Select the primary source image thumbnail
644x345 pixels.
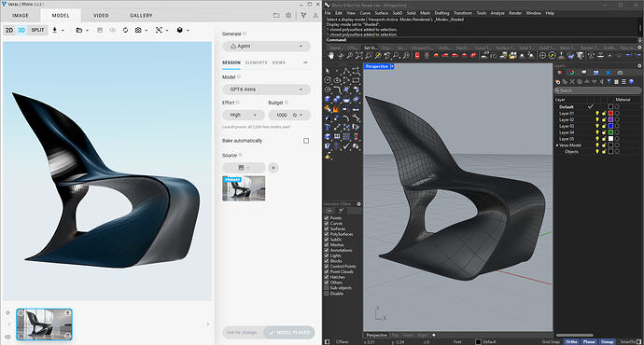click(x=244, y=188)
